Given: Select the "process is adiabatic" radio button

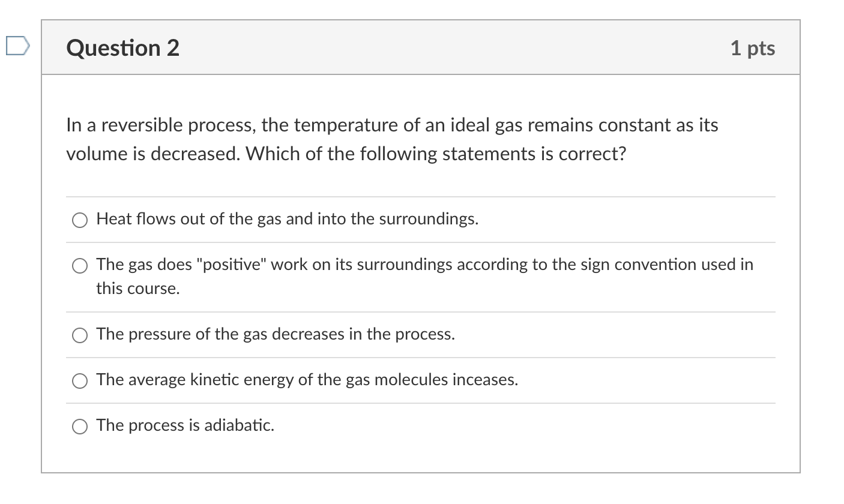Looking at the screenshot, I should tap(80, 427).
